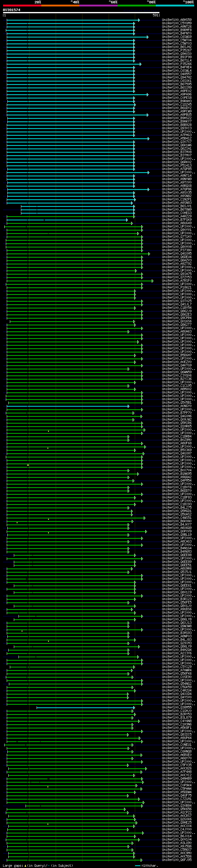Click the UniRef100_C0HEG3 entry

pyautogui.click(x=177, y=213)
